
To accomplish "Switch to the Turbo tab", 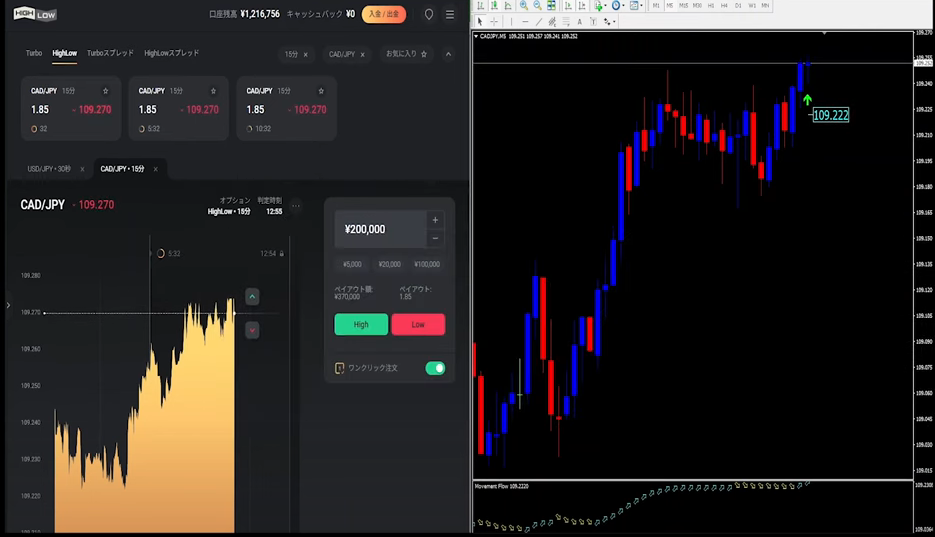I will 33,53.
